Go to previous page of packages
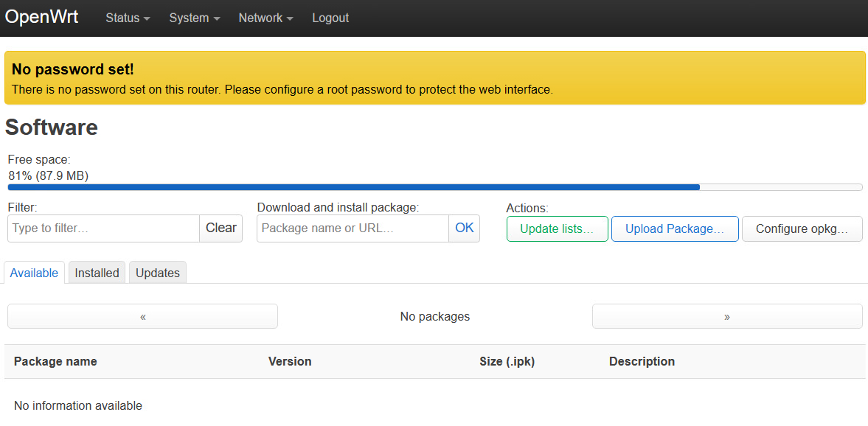This screenshot has height=426, width=868. [142, 316]
